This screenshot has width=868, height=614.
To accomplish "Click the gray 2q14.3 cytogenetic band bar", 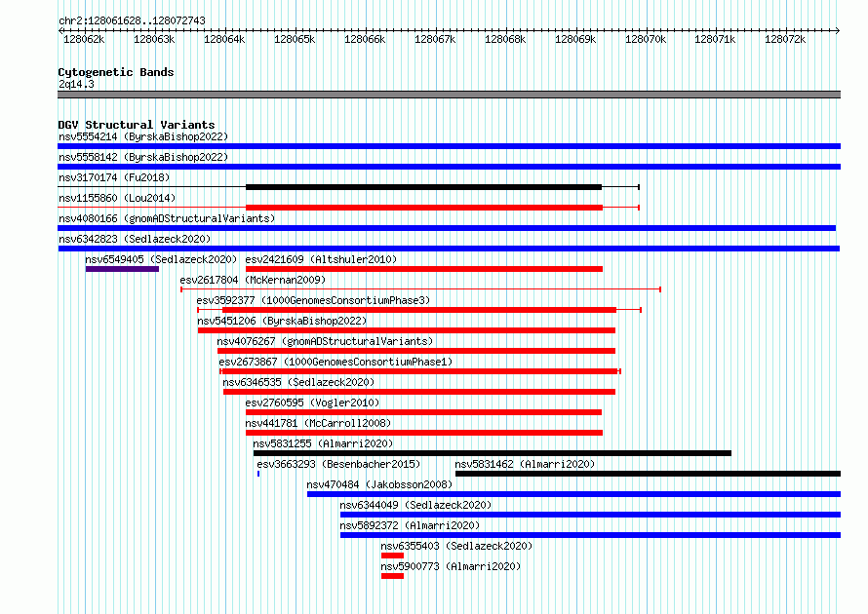I will point(449,95).
